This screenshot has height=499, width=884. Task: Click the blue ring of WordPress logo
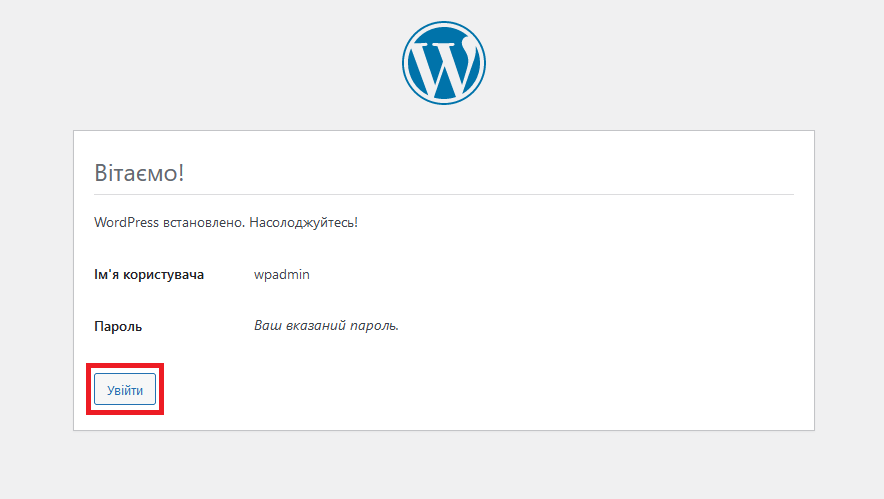click(x=406, y=61)
